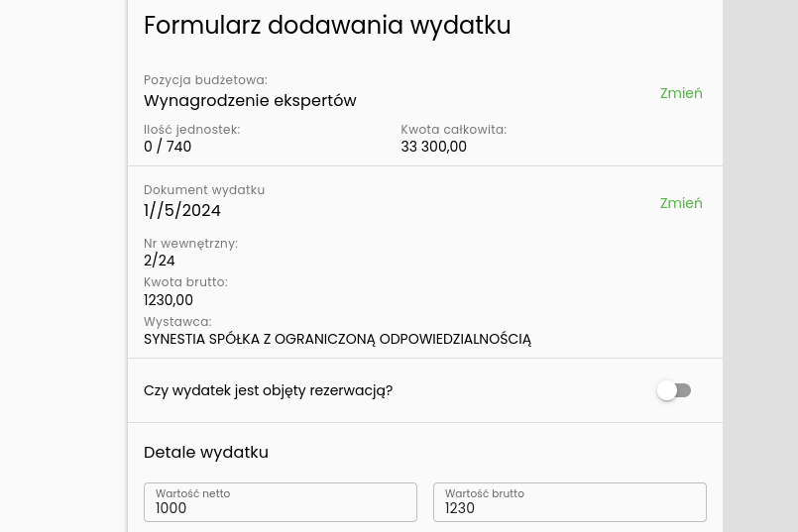Viewport: 798px width, 532px height.
Task: Click the 1230,00 gross amount value
Action: pyautogui.click(x=169, y=300)
